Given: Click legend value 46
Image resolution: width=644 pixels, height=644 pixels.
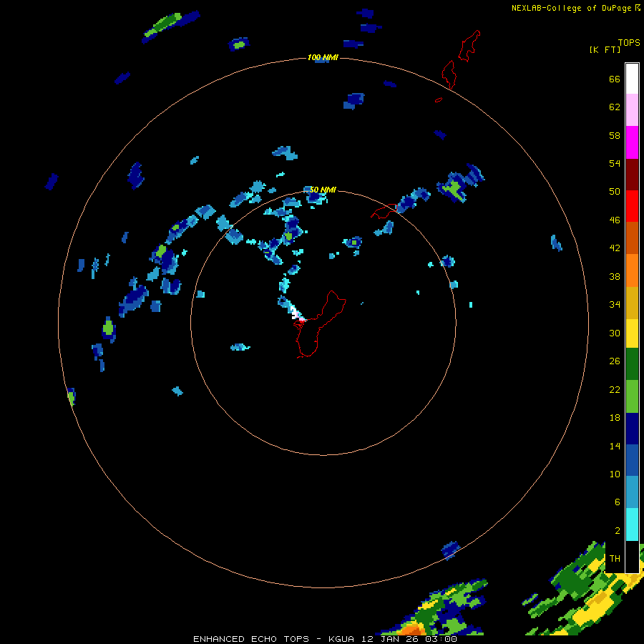Looking at the screenshot, I should point(615,220).
